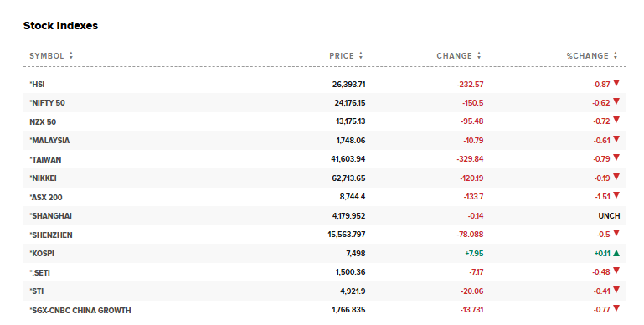Viewport: 644px width, 325px height.
Task: Click Shanghai price 4,179.952
Action: [x=349, y=216]
